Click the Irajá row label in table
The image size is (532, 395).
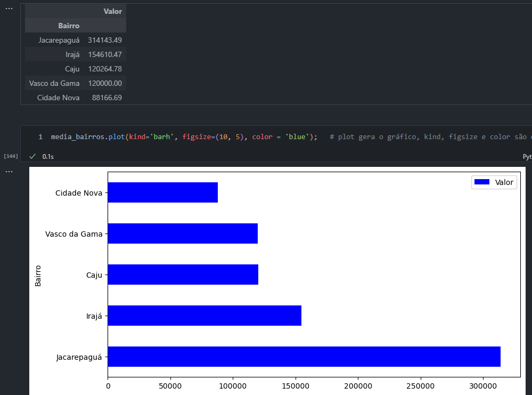(x=72, y=55)
